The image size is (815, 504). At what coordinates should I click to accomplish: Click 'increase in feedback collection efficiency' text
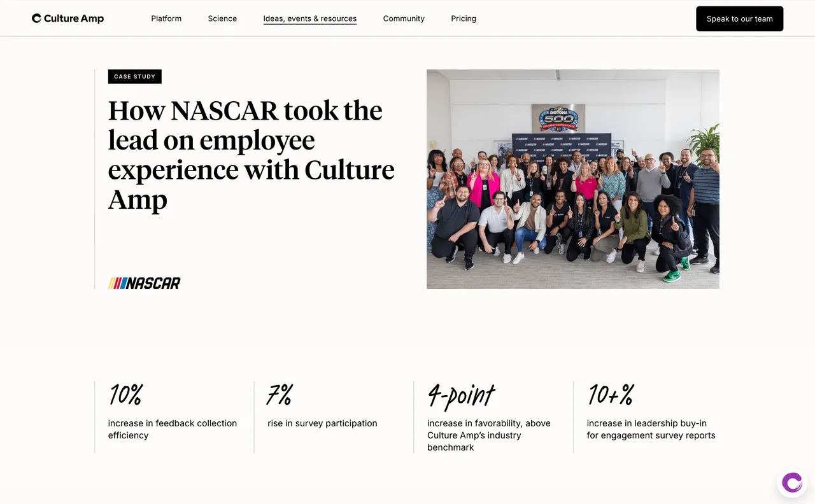point(173,429)
